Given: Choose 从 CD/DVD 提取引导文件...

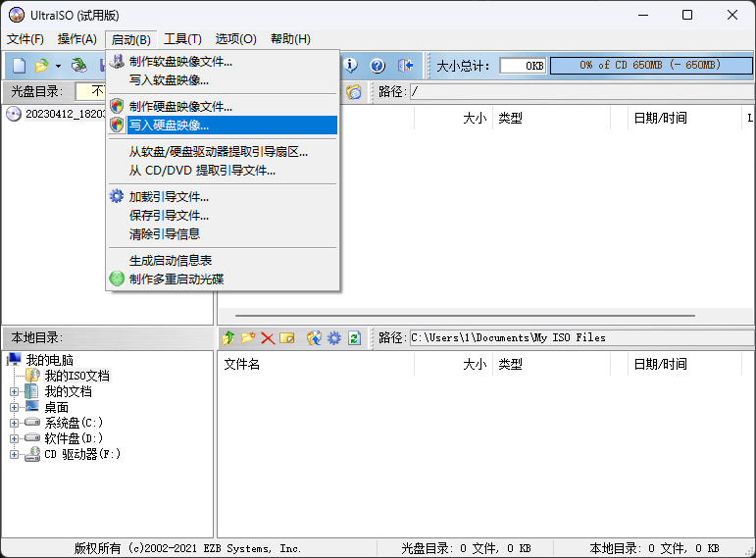Looking at the screenshot, I should 223,171.
